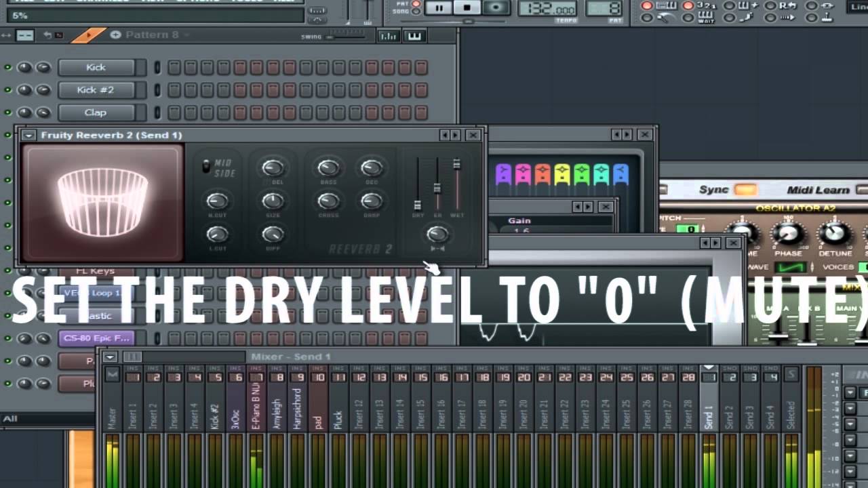Click the ER level fader in Reeverb 2

pyautogui.click(x=437, y=188)
